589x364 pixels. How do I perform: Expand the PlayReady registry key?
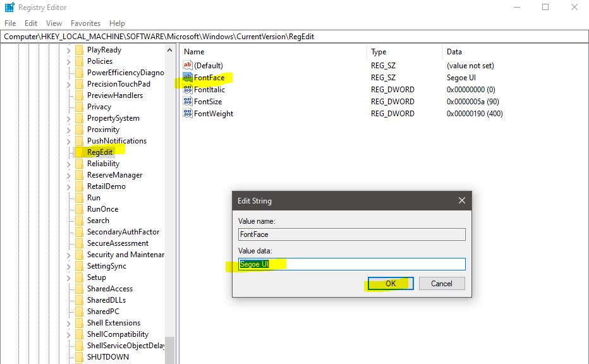click(x=68, y=49)
